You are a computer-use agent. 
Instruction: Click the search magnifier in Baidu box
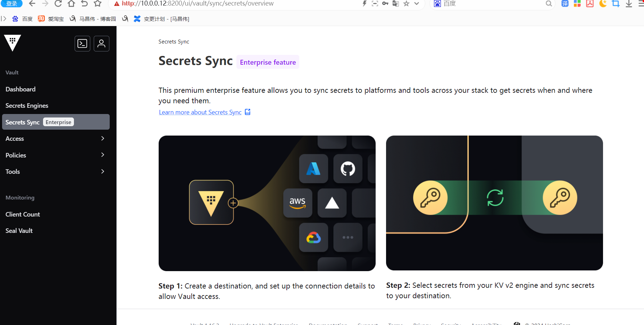tap(549, 3)
